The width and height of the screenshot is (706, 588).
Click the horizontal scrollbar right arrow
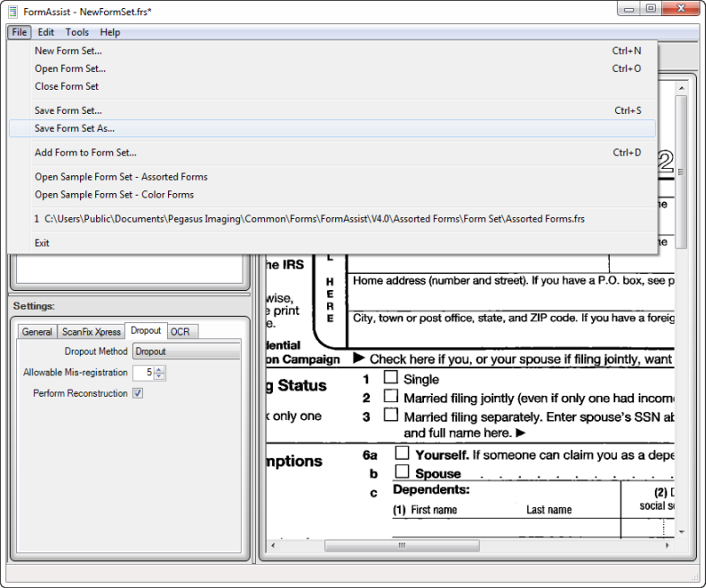pyautogui.click(x=667, y=545)
